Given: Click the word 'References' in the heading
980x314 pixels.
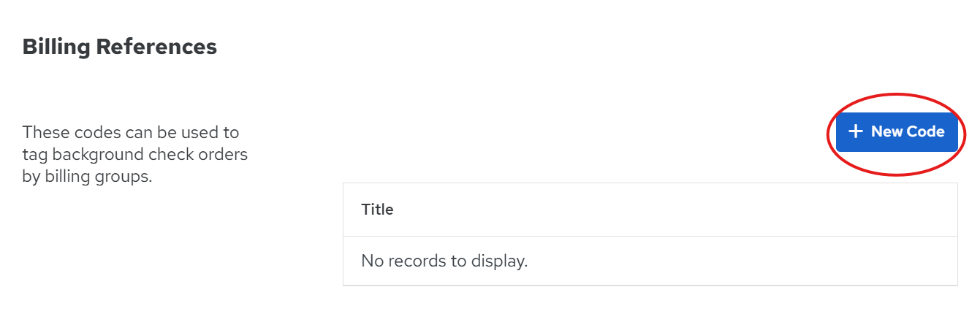Looking at the screenshot, I should 157,47.
